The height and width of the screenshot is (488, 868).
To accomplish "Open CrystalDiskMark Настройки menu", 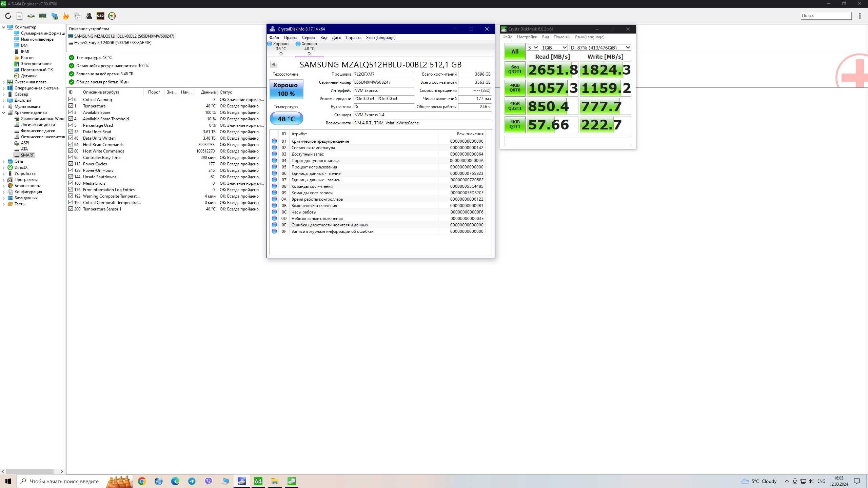I will click(x=527, y=37).
